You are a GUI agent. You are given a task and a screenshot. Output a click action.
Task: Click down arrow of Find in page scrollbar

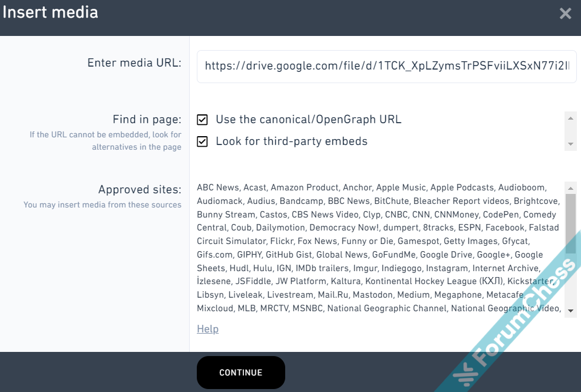coord(570,144)
